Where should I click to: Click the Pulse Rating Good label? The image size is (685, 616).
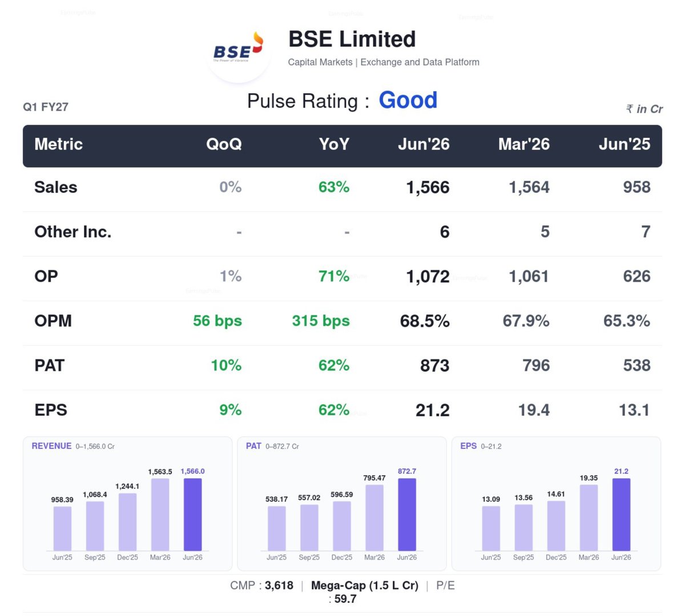coord(342,100)
